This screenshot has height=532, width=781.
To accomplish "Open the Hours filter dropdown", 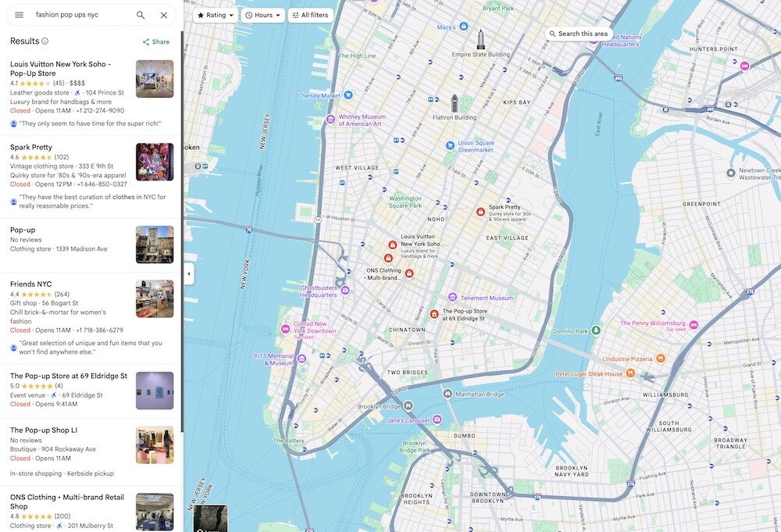I will click(x=263, y=14).
